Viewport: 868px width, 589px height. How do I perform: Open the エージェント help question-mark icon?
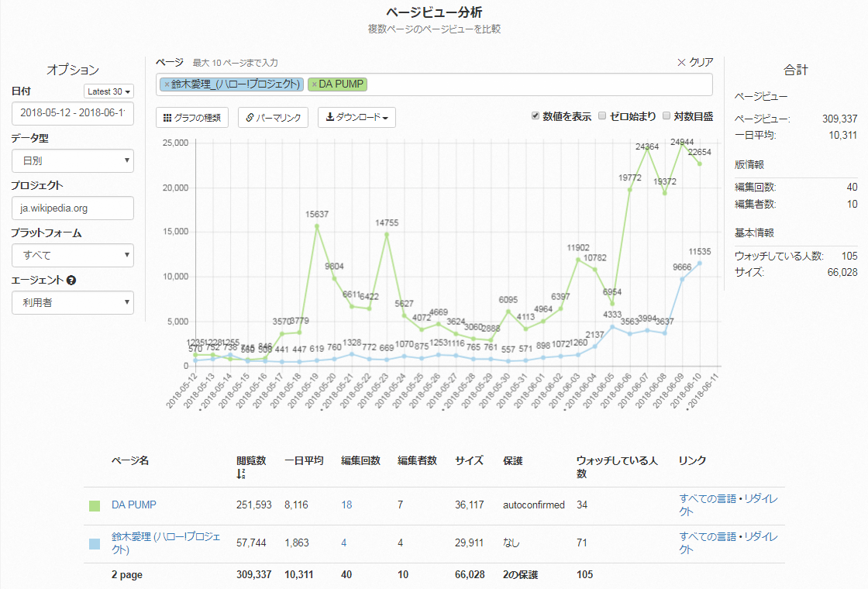tap(71, 280)
